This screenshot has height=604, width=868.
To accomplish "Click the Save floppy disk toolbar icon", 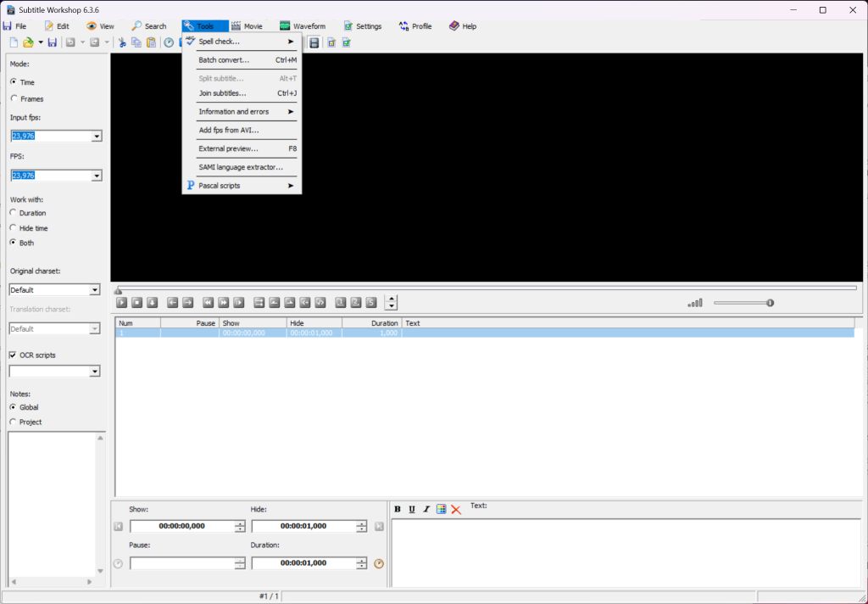I will 52,42.
